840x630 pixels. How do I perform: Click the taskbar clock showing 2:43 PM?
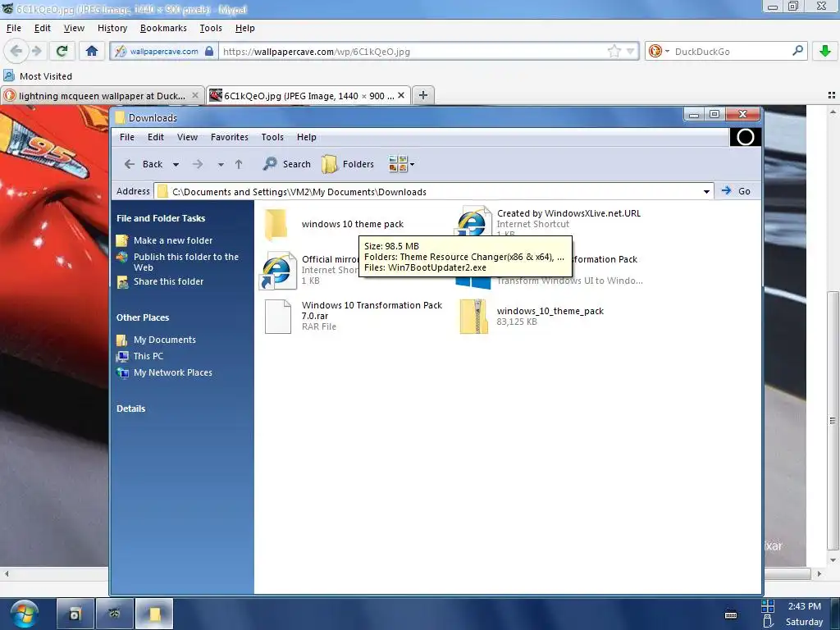(804, 606)
